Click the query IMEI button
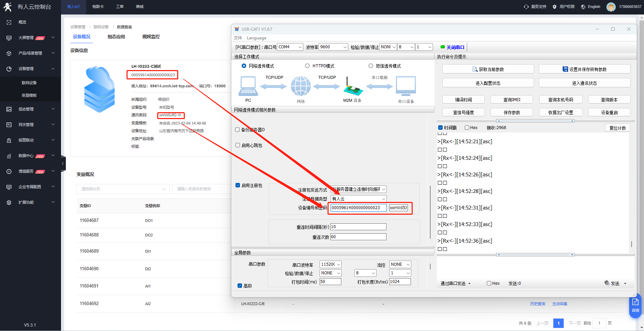Image resolution: width=644 pixels, height=331 pixels. [512, 100]
